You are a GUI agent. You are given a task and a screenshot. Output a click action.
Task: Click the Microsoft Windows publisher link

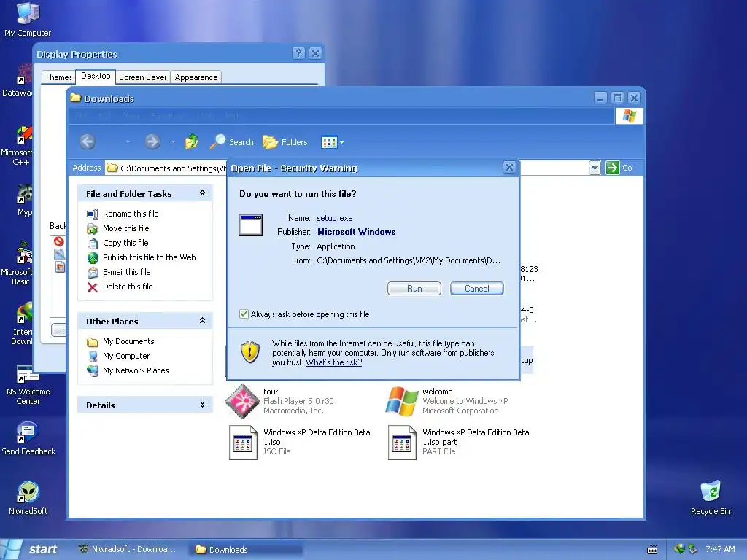(x=356, y=232)
